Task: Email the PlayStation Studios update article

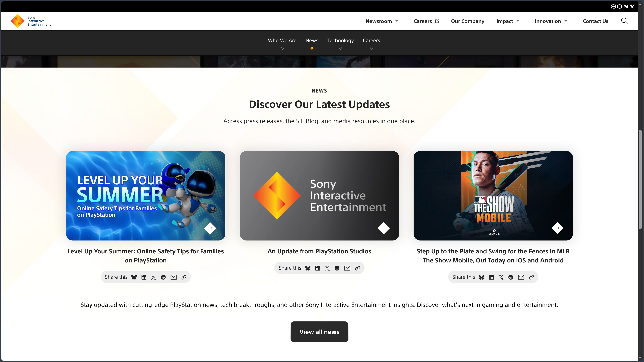Action: (347, 268)
